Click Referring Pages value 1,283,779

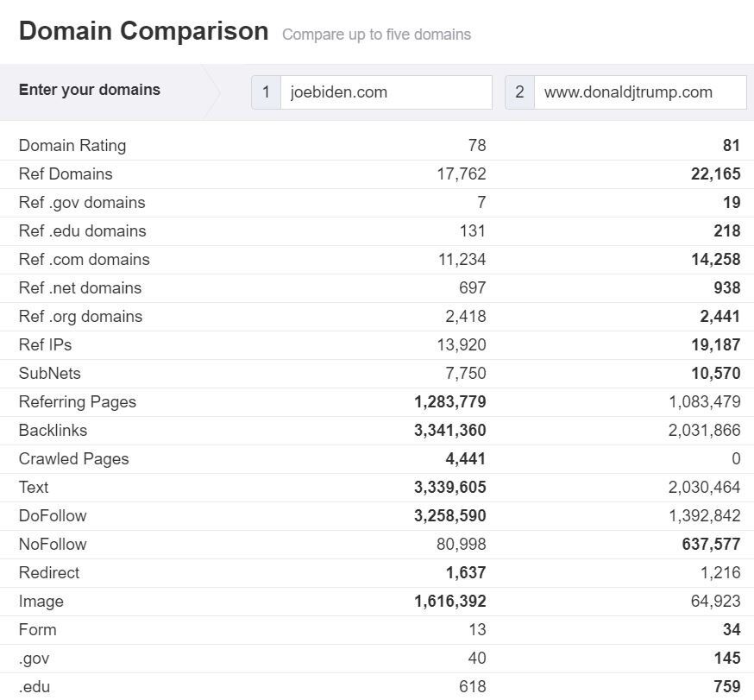click(x=450, y=401)
